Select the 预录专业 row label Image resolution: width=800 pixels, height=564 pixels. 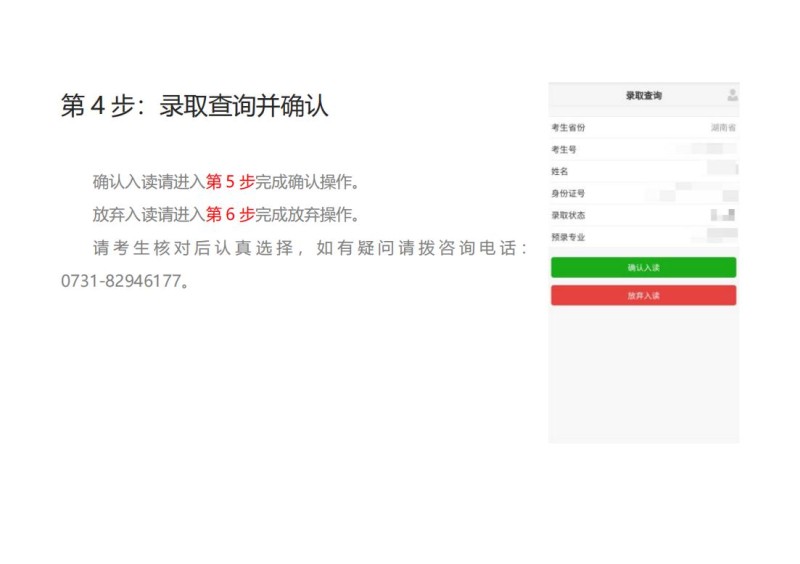(568, 237)
